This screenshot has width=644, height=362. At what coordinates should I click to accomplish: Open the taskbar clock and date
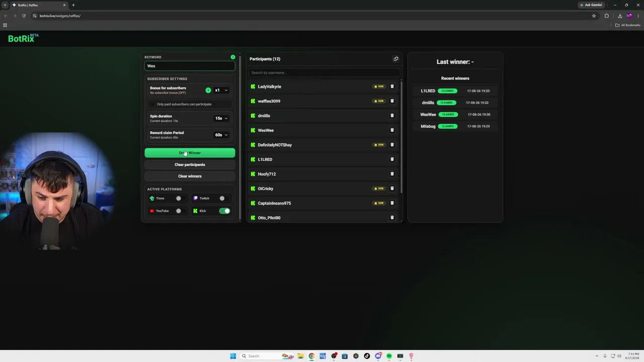(x=632, y=356)
